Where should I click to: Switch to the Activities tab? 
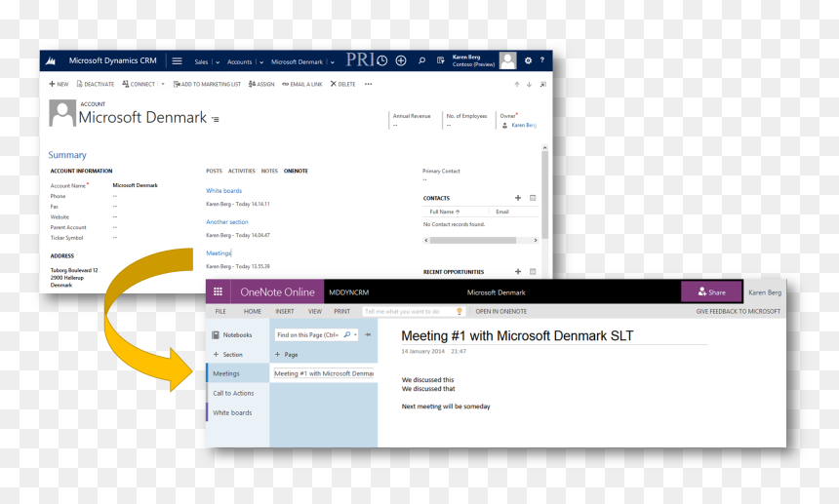click(241, 171)
